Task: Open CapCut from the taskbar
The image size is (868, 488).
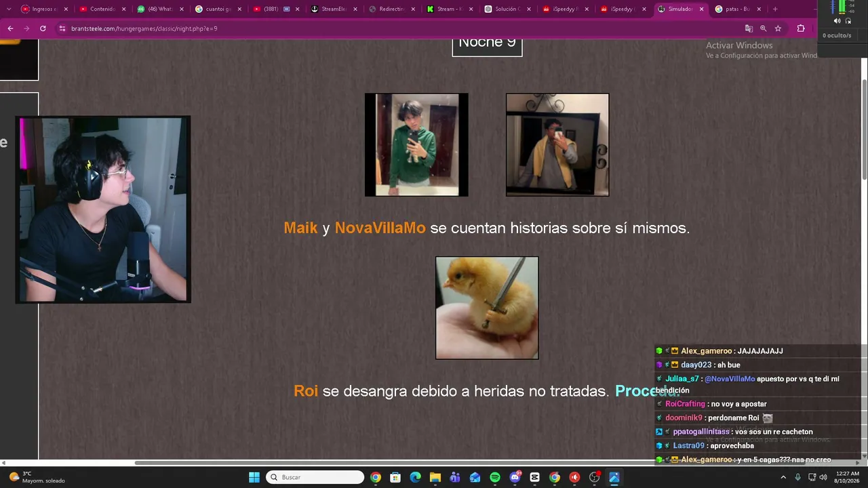Action: click(x=534, y=477)
